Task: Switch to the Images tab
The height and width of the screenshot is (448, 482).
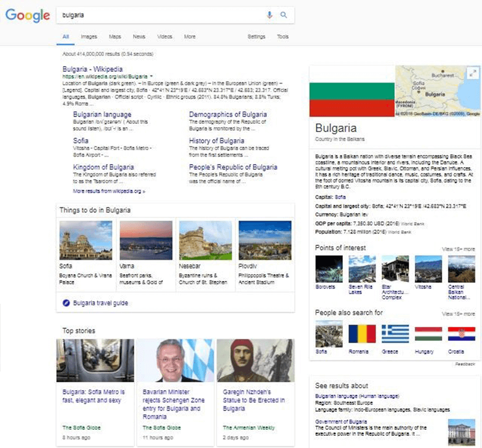Action: tap(89, 37)
